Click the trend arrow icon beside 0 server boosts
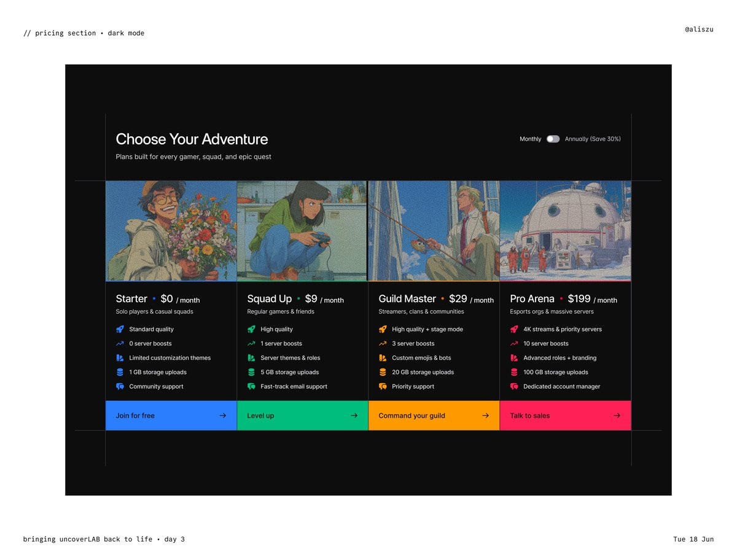 click(x=120, y=343)
